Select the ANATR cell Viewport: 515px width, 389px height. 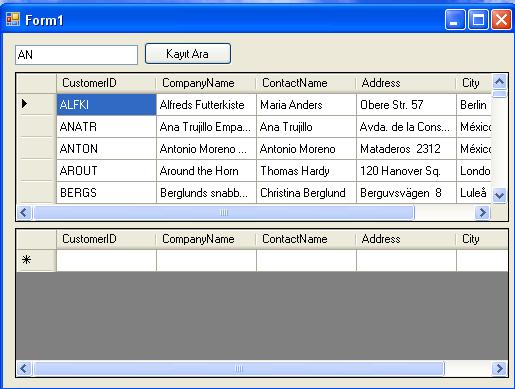pyautogui.click(x=106, y=127)
